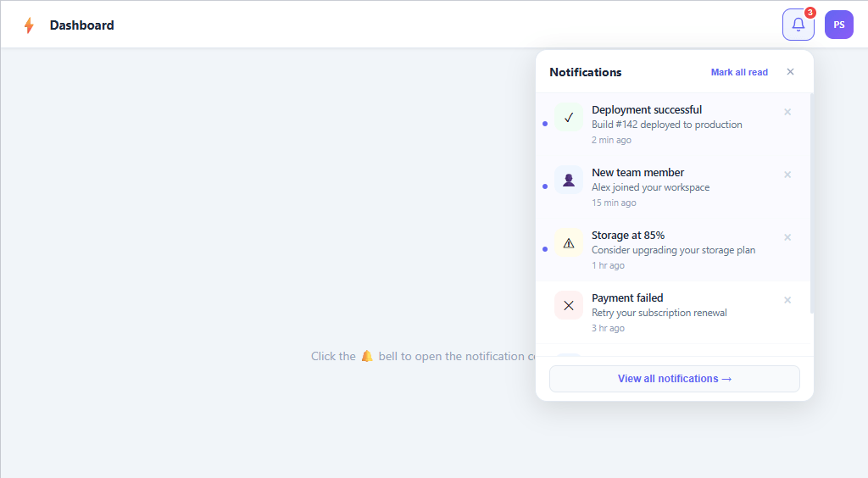The height and width of the screenshot is (478, 868).
Task: Click the warning triangle storage icon
Action: pyautogui.click(x=569, y=243)
